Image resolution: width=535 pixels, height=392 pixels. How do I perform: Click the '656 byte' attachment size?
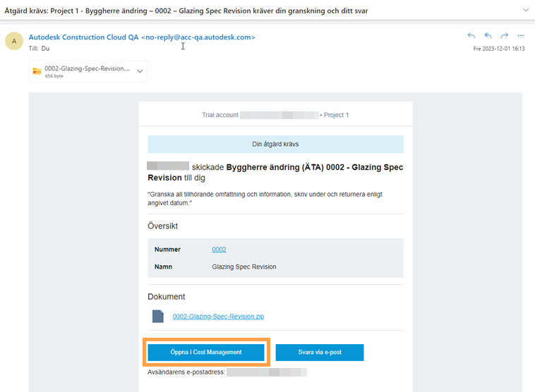click(54, 76)
